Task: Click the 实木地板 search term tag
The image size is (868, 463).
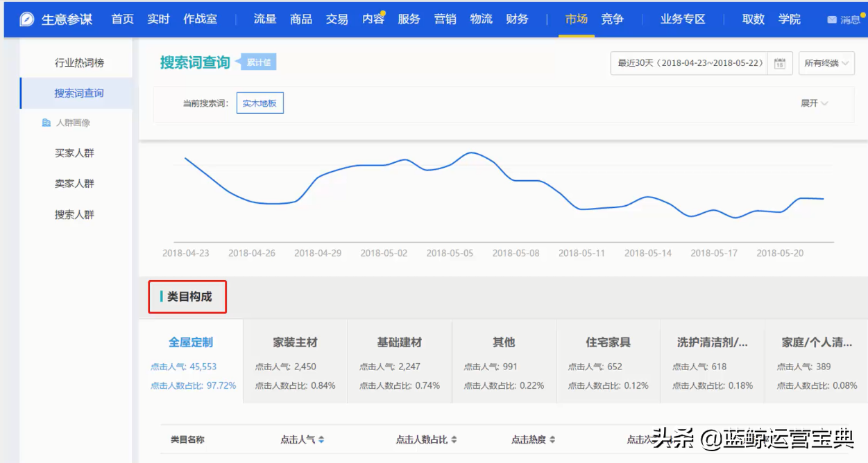Action: (x=259, y=102)
